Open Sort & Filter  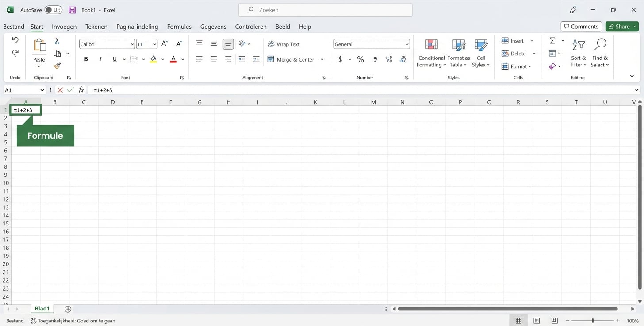click(x=578, y=53)
